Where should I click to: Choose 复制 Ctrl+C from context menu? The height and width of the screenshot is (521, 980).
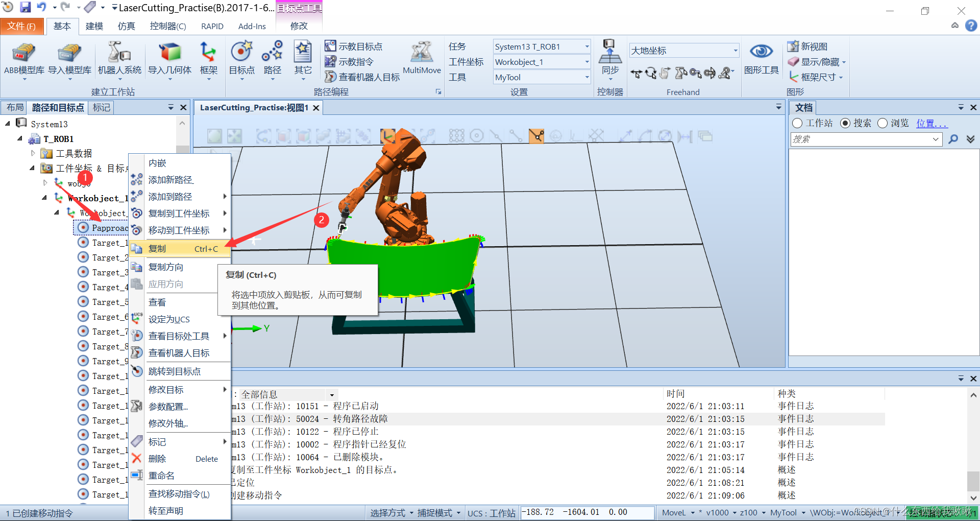click(180, 249)
